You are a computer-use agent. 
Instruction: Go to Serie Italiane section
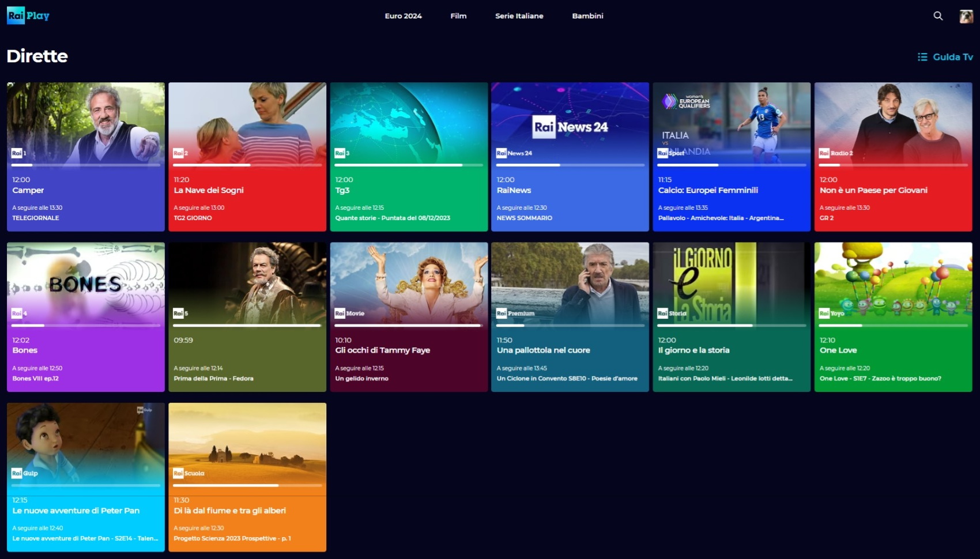519,16
